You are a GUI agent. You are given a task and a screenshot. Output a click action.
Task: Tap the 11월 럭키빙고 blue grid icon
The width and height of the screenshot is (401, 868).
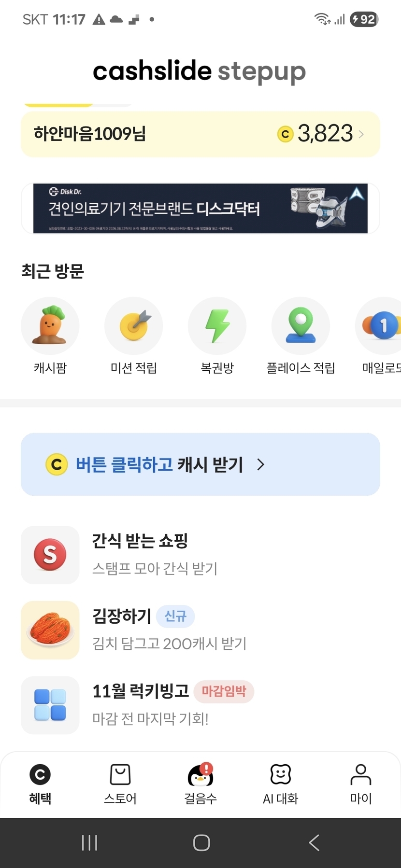50,705
